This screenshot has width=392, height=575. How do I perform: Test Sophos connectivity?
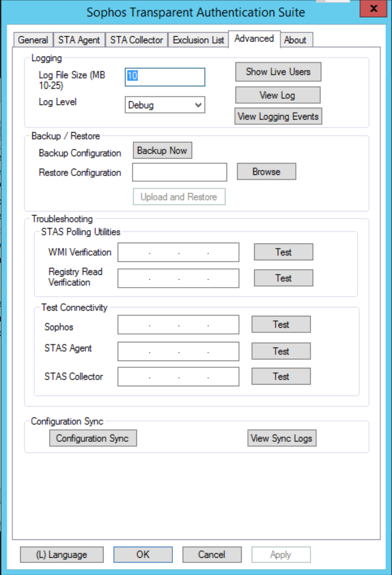pyautogui.click(x=281, y=324)
